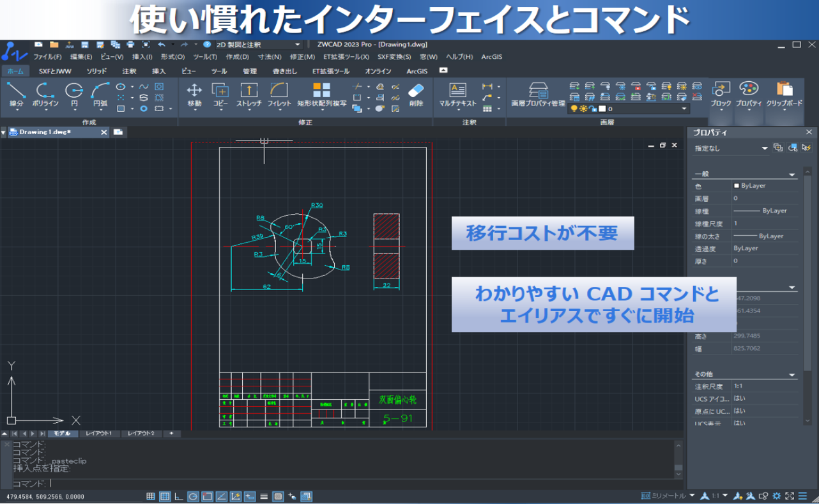Select the spline curve tool in 作成 panel

point(144,87)
